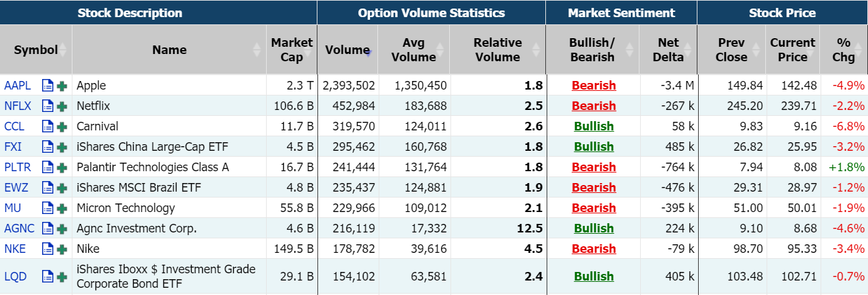Sort by Market Cap column header
The height and width of the screenshot is (295, 868).
coord(292,49)
